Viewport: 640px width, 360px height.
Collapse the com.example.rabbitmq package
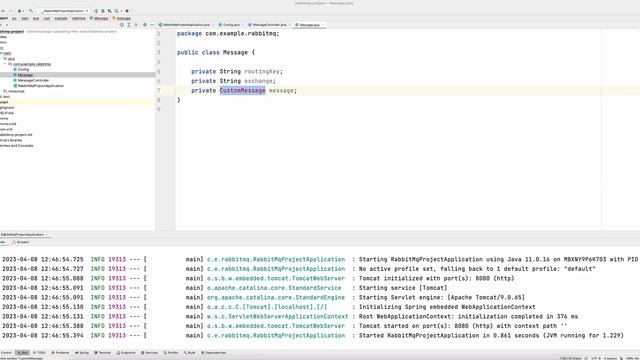click(x=5, y=64)
